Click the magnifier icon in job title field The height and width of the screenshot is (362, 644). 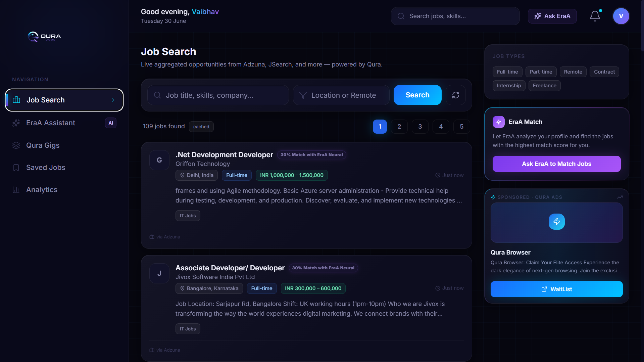[x=157, y=95]
